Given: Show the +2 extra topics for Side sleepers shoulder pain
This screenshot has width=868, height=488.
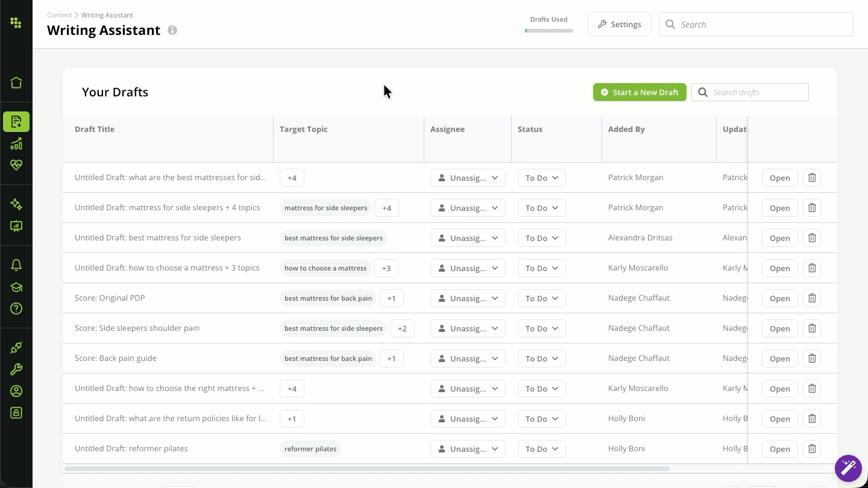Looking at the screenshot, I should 402,328.
